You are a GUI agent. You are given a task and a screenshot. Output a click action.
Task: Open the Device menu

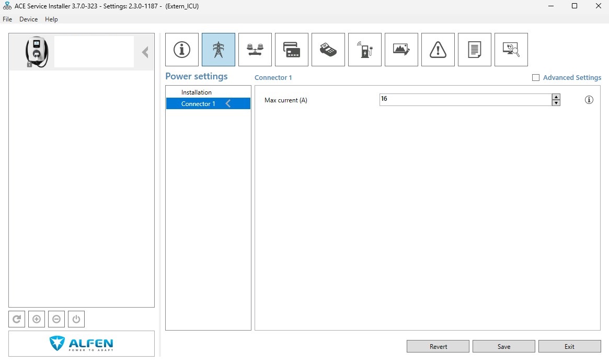pos(28,19)
